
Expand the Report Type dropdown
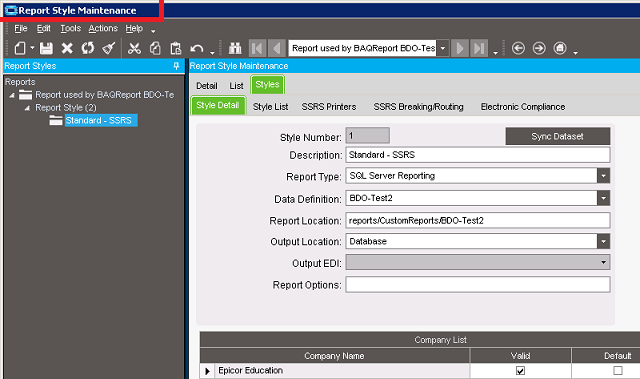point(603,176)
